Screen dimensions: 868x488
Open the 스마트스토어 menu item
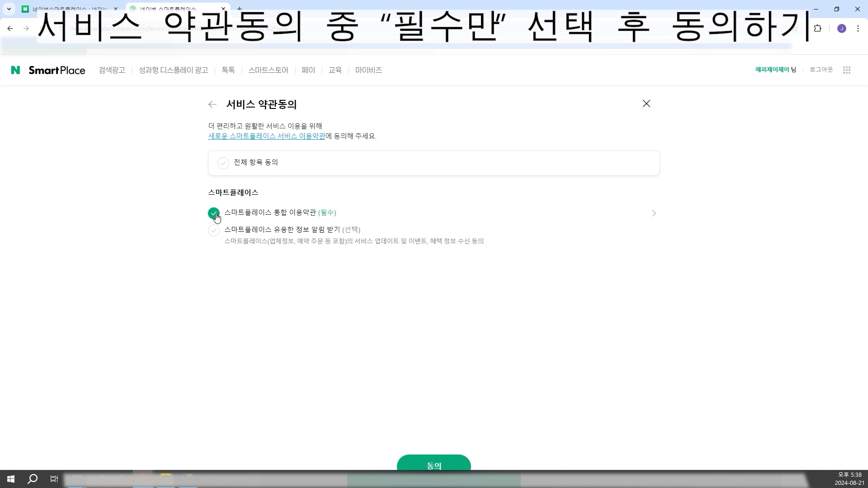[268, 70]
